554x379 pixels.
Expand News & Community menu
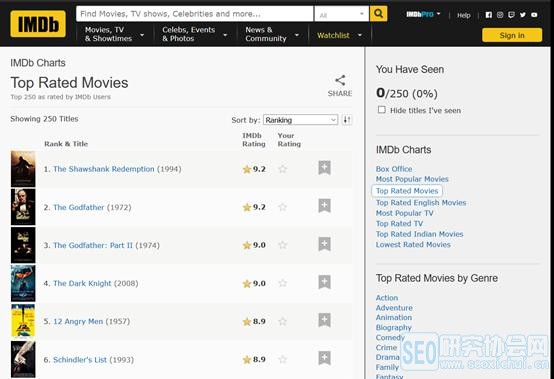(272, 34)
